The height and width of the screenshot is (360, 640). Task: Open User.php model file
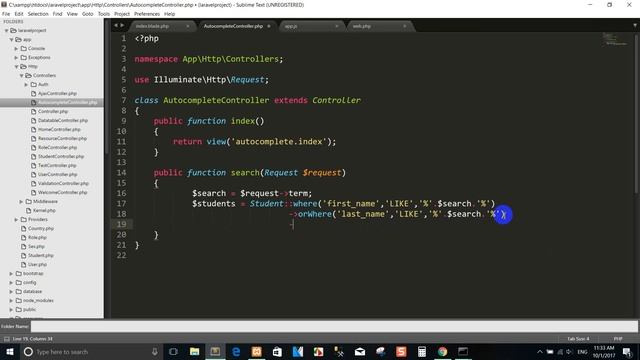click(37, 264)
